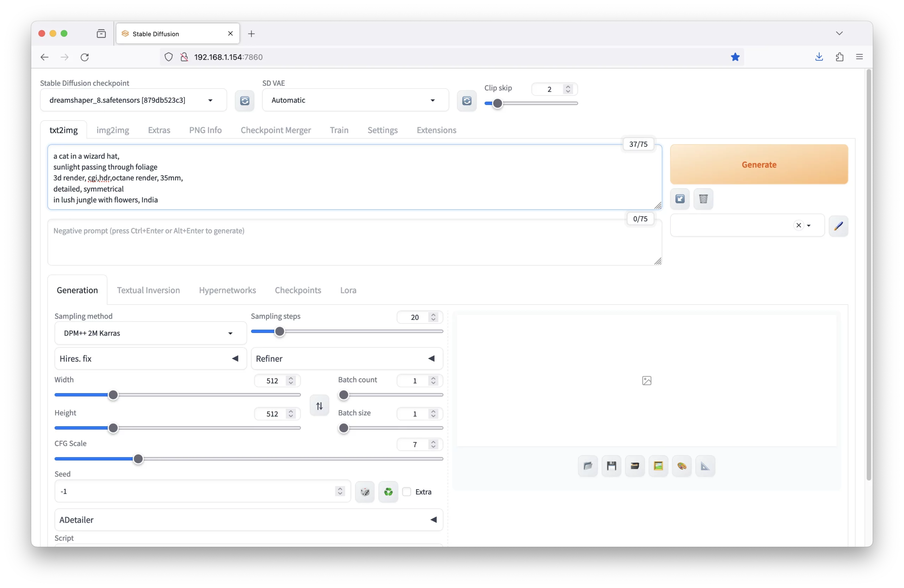Screen dimensions: 904x588
Task: Close the Stable Diffusion browser tab
Action: (x=230, y=34)
